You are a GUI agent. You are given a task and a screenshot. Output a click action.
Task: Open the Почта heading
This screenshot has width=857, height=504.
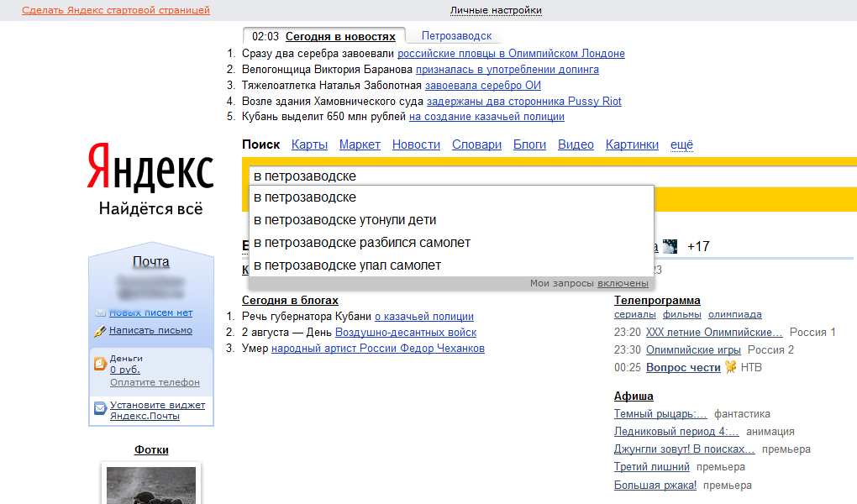pyautogui.click(x=151, y=262)
